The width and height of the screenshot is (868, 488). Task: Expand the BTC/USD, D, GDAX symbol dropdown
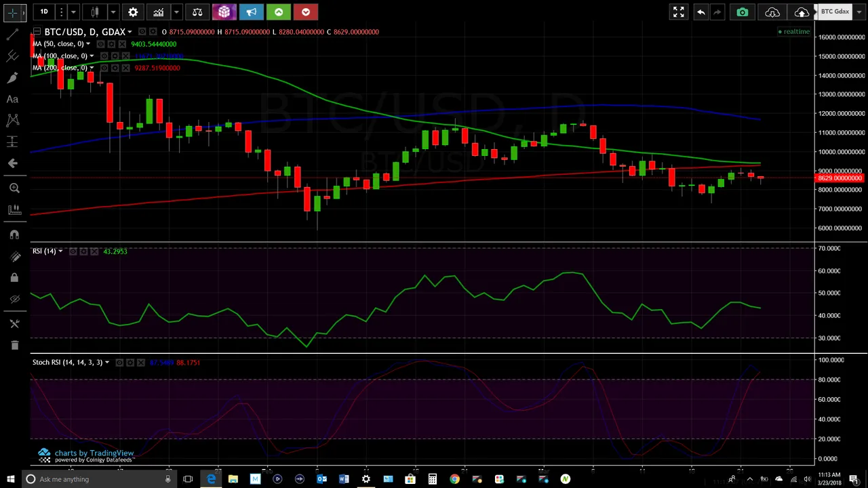130,32
